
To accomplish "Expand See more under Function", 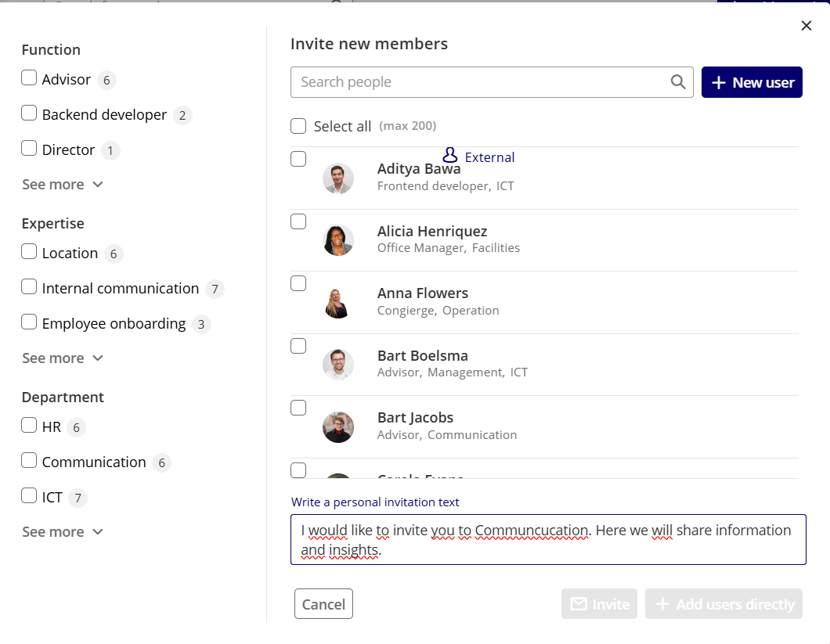I will pyautogui.click(x=63, y=184).
